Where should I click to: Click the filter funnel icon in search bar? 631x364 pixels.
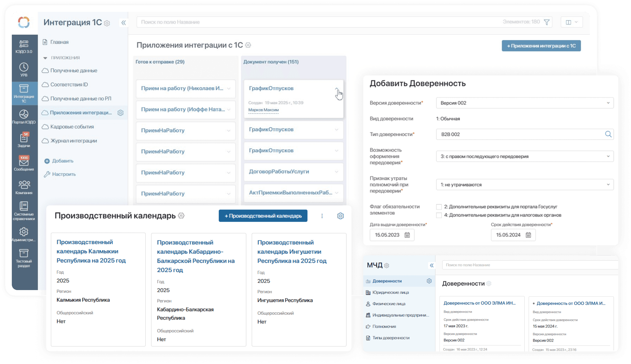[x=547, y=22]
